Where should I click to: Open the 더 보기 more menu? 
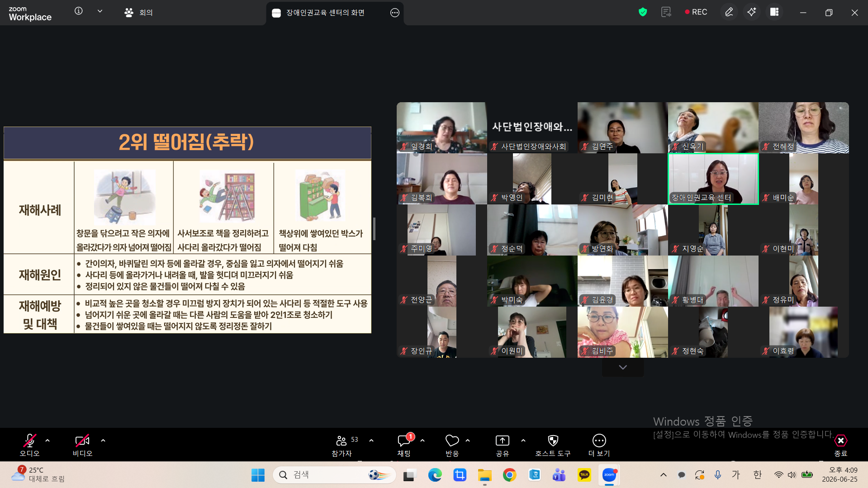pos(599,445)
